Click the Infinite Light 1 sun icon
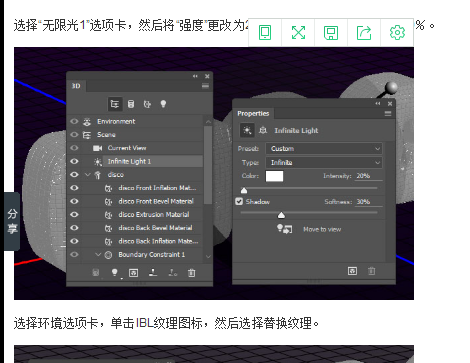 click(98, 162)
